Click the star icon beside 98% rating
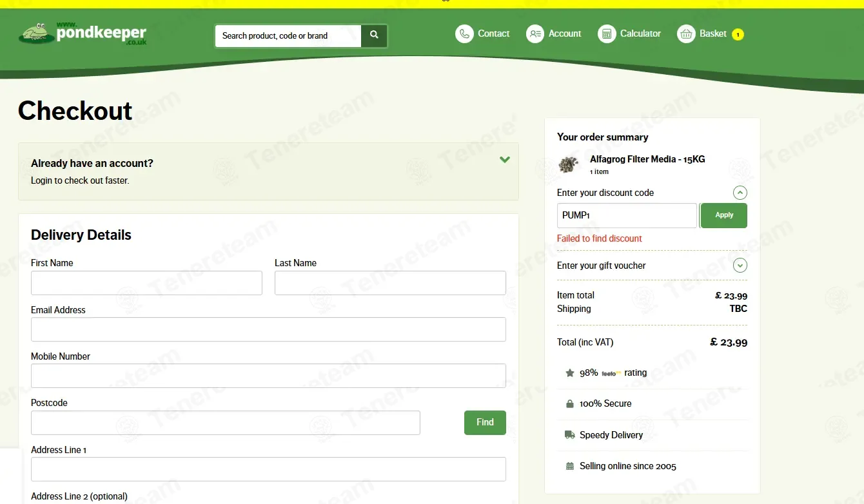The height and width of the screenshot is (504, 864). coord(570,373)
